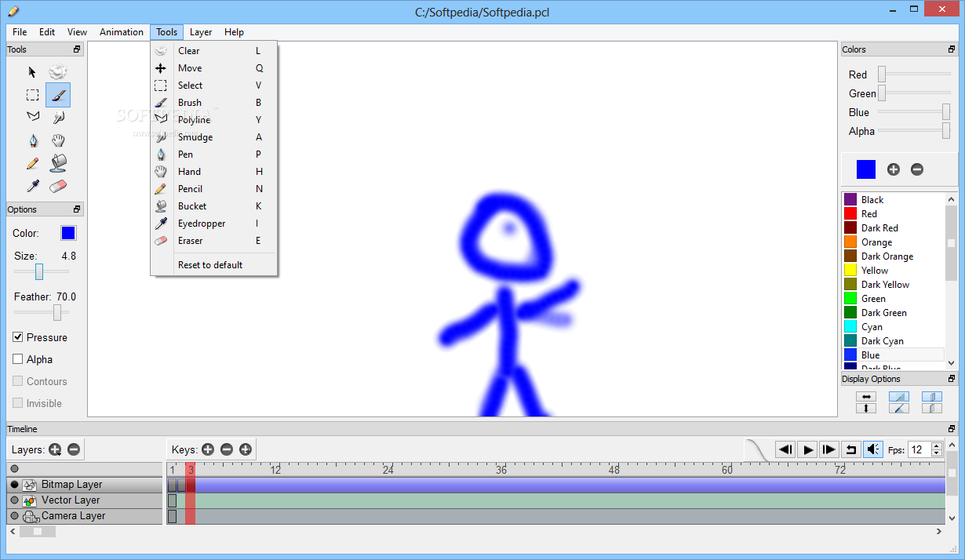
Task: Uncheck the Pressure checkbox
Action: point(18,337)
